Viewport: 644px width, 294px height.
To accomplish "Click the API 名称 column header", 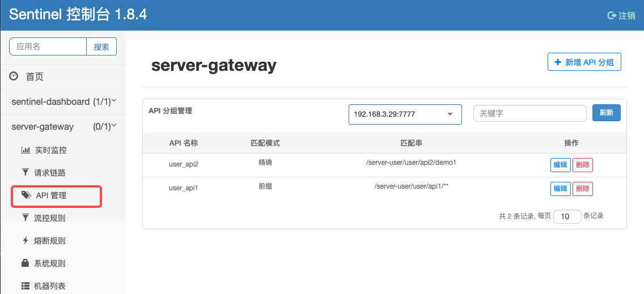I will [184, 143].
